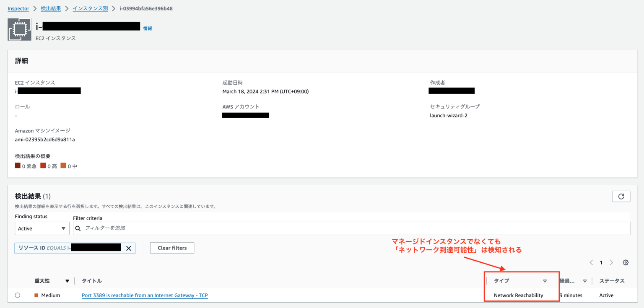Remove the リソース ID filter via its X
This screenshot has width=644, height=308.
coord(129,248)
